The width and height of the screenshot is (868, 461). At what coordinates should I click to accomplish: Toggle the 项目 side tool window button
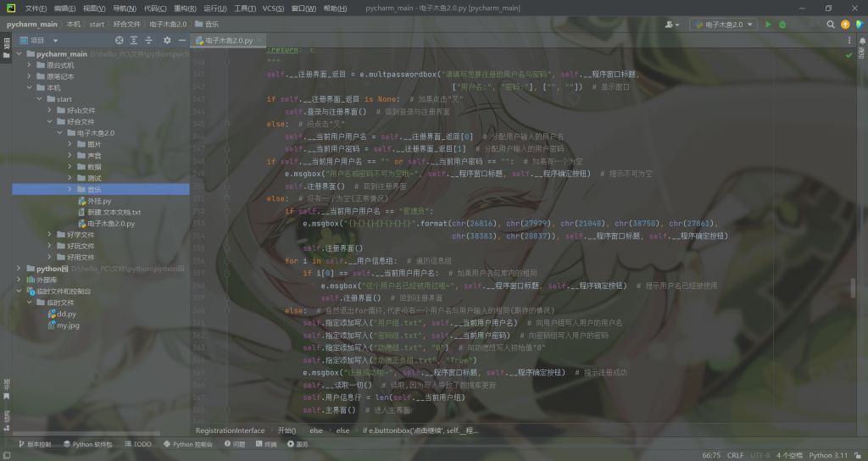pyautogui.click(x=6, y=47)
